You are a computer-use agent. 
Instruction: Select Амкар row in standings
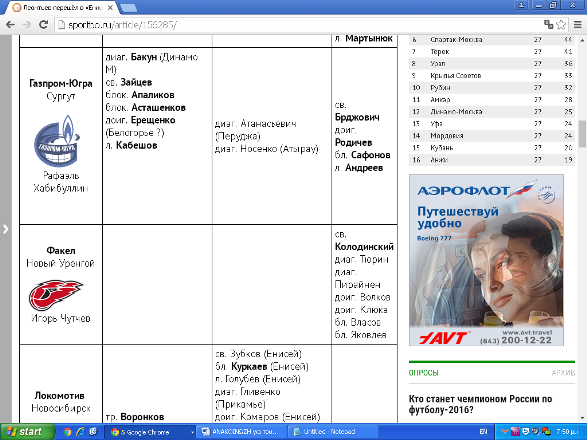pyautogui.click(x=492, y=99)
